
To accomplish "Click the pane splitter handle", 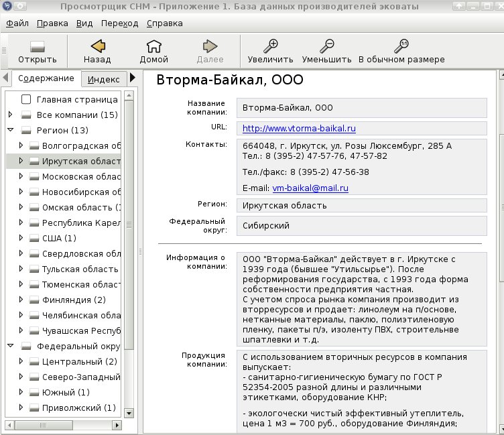I will click(x=140, y=252).
